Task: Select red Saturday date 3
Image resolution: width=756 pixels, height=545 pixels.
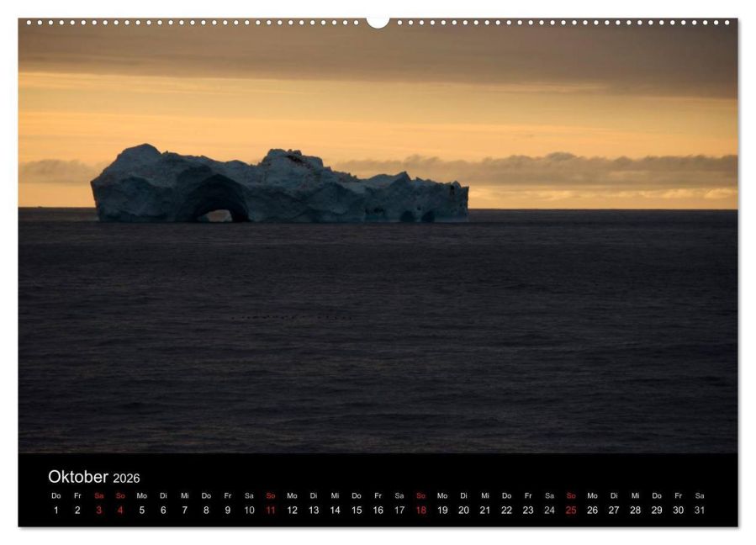Action: (x=99, y=511)
